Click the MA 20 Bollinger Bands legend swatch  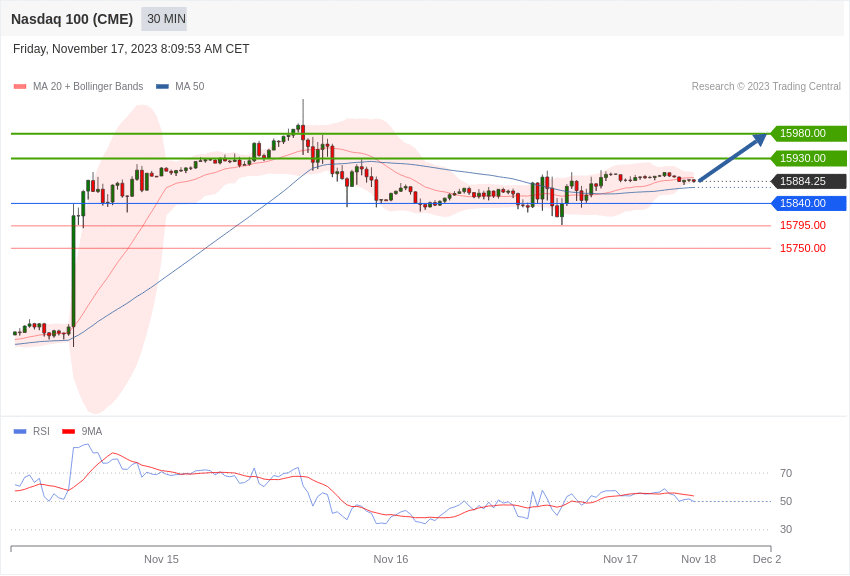click(20, 87)
